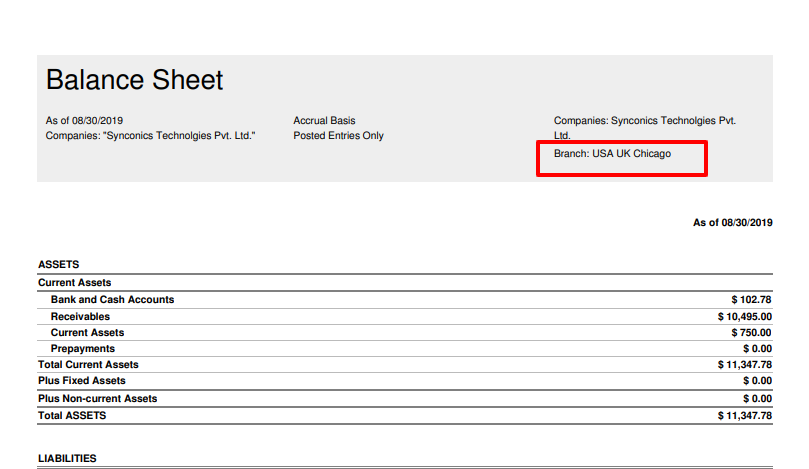809x469 pixels.
Task: Click the Posted Entries Only label
Action: click(x=338, y=136)
